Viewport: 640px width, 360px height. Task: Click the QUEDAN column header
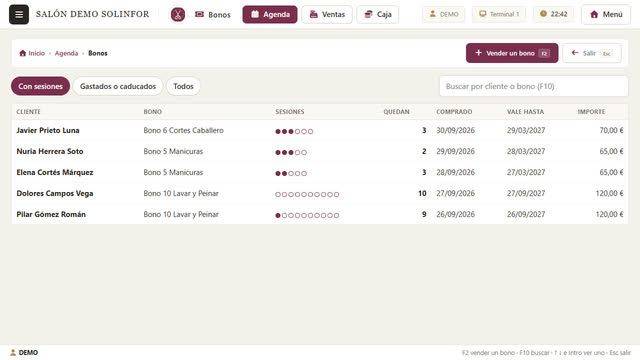[x=396, y=111]
